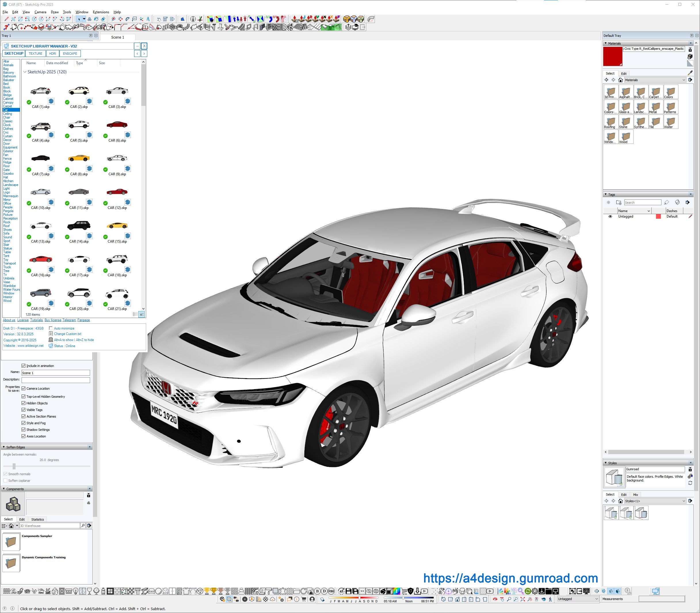Click the Create Material icon

[690, 56]
